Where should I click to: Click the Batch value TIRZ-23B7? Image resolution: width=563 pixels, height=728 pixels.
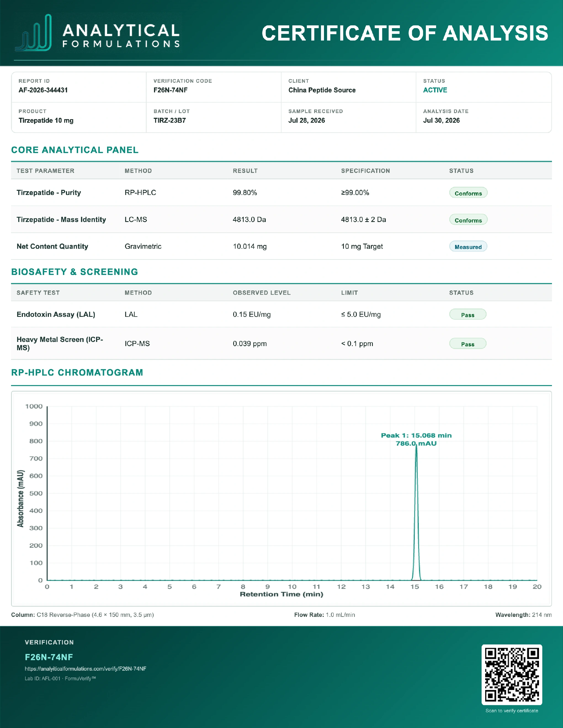coord(169,120)
